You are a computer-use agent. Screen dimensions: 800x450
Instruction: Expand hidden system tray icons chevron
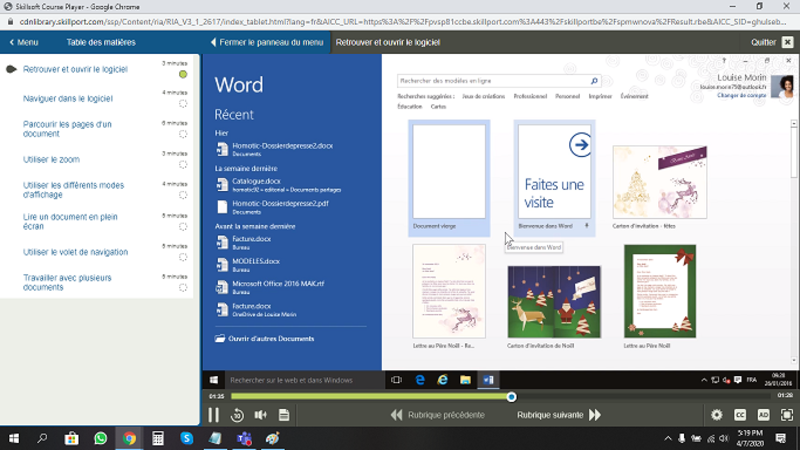[x=667, y=438]
